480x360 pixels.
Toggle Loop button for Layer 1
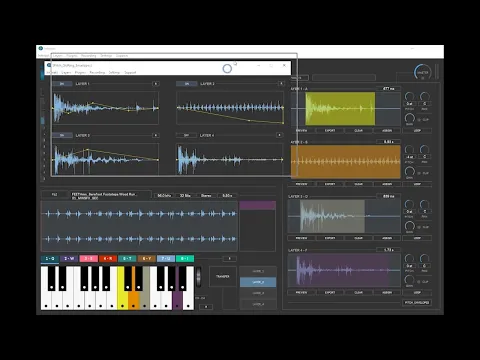pyautogui.click(x=417, y=131)
